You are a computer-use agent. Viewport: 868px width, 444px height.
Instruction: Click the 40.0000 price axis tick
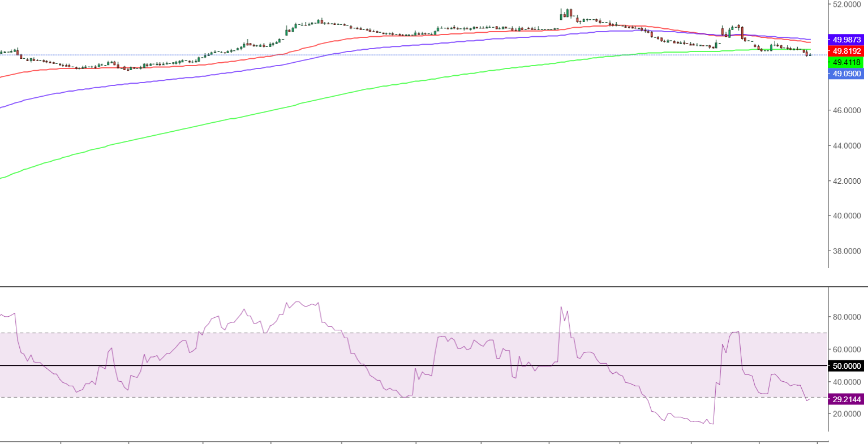point(847,215)
